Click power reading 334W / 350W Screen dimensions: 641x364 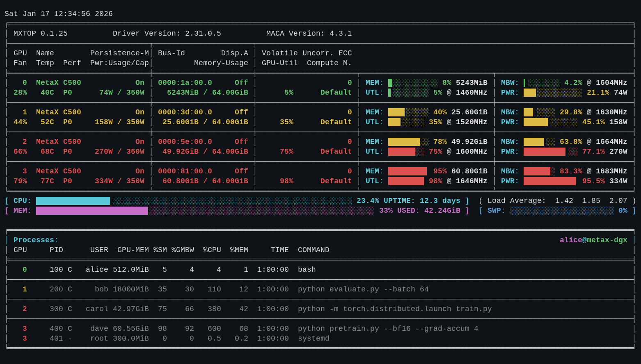point(119,181)
